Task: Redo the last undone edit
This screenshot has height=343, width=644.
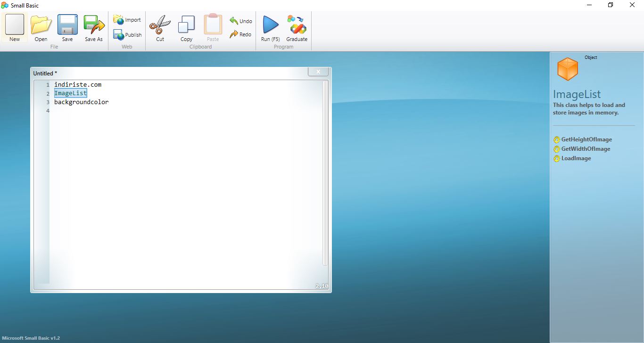Action: click(241, 34)
